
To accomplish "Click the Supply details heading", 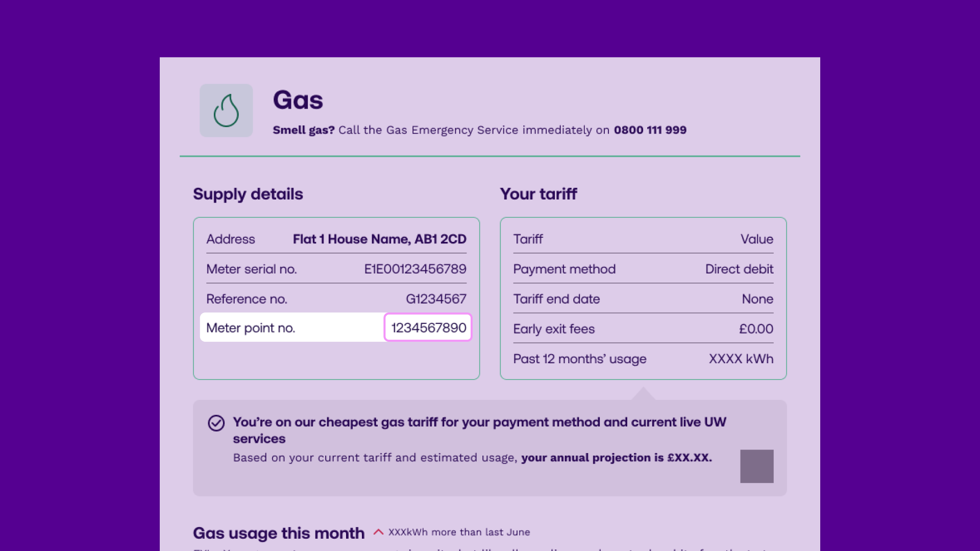I will (248, 194).
